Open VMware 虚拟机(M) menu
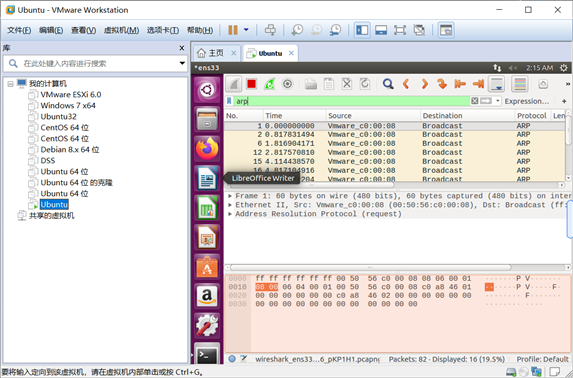 point(121,30)
